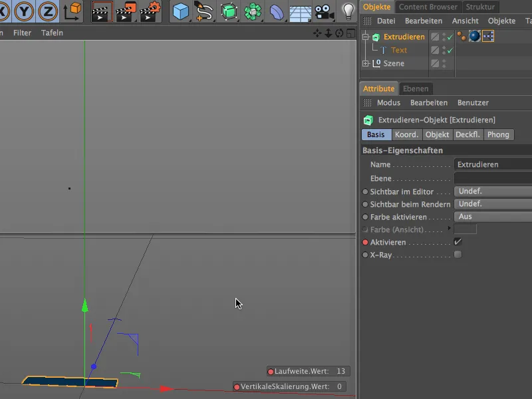The height and width of the screenshot is (399, 532).
Task: Click the Text spline icon in the tree
Action: pyautogui.click(x=384, y=51)
